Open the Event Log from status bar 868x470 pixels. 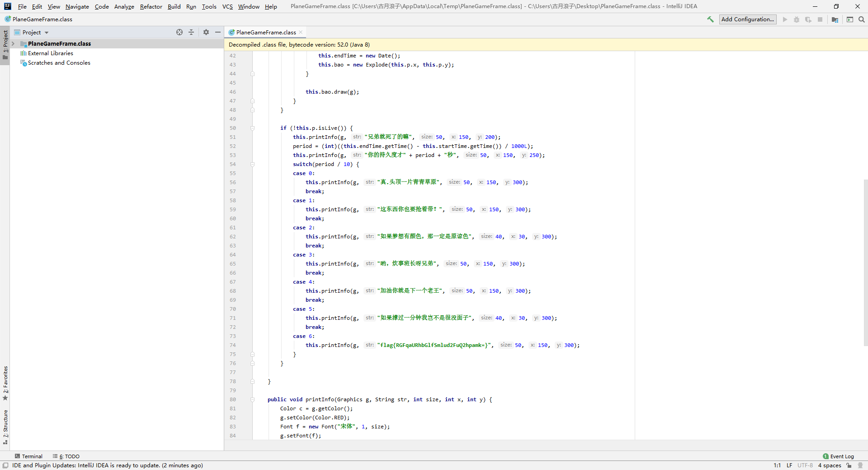[x=838, y=456]
